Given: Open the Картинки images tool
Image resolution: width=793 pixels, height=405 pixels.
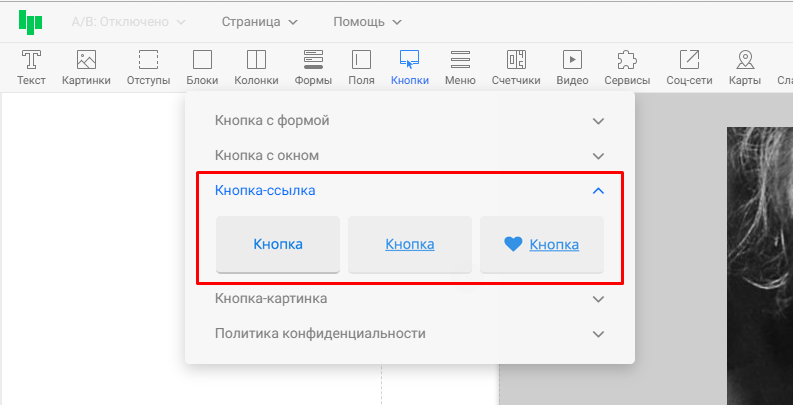Looking at the screenshot, I should [86, 66].
